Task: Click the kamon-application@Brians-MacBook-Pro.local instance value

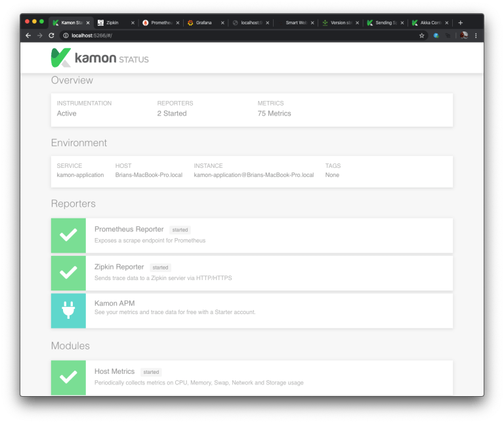Action: pos(253,175)
